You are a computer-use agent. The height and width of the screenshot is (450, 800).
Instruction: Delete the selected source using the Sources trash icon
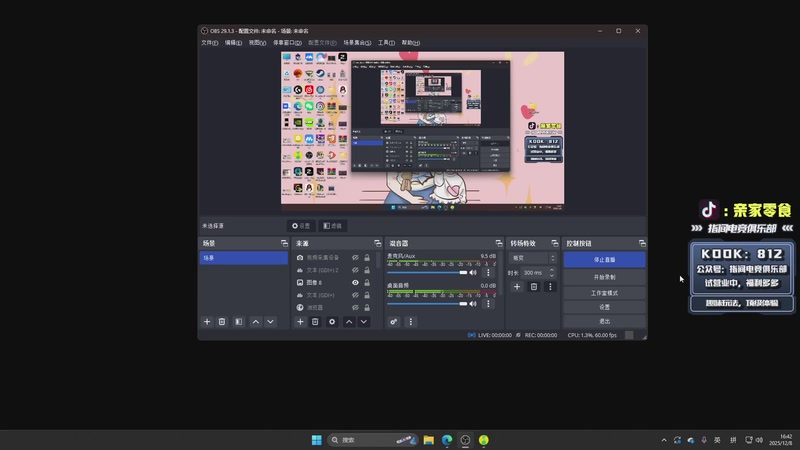315,321
